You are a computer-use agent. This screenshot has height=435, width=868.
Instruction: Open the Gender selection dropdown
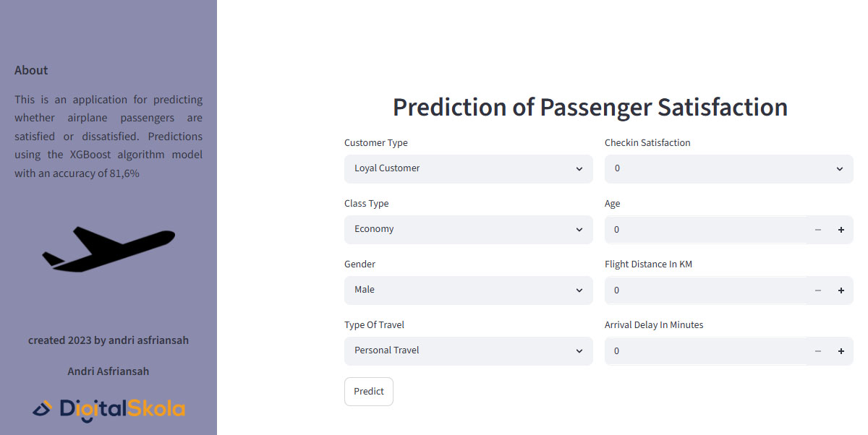pyautogui.click(x=469, y=290)
